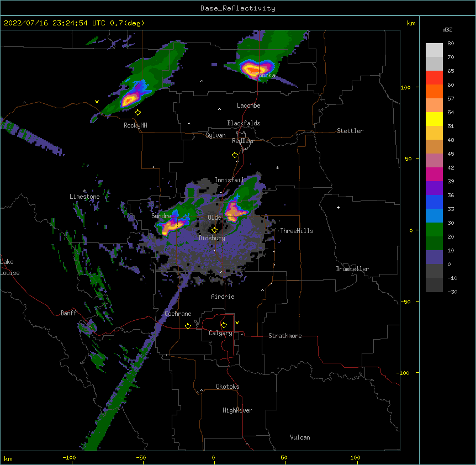Click the yellow diamond marker near RockyMH
The width and height of the screenshot is (476, 465).
(138, 113)
